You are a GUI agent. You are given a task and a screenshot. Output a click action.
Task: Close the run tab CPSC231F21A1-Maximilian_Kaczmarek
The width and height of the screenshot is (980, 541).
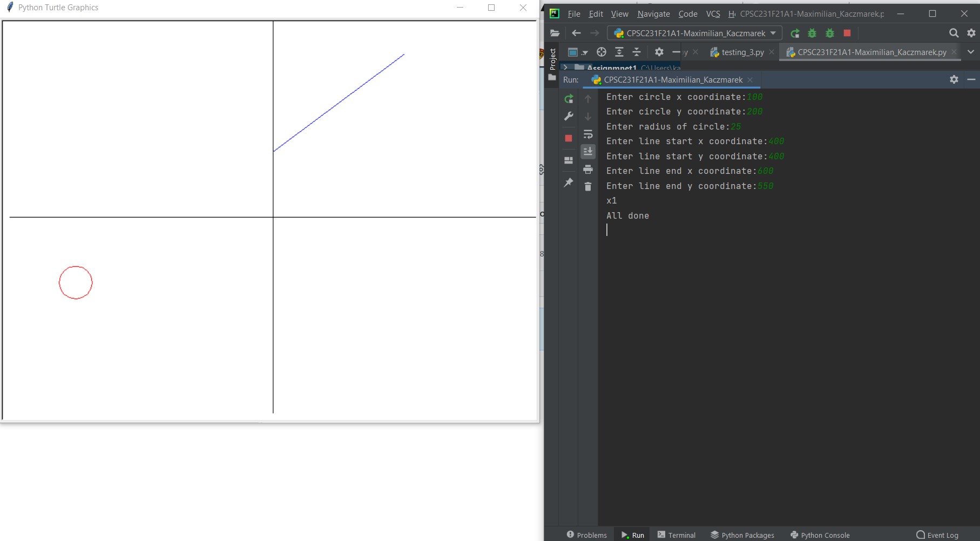coord(750,80)
